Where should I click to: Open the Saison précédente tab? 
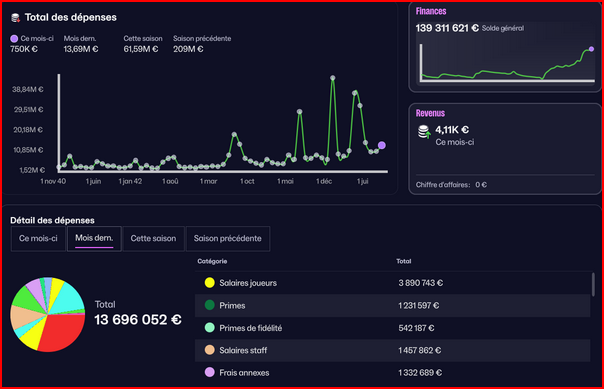click(228, 238)
